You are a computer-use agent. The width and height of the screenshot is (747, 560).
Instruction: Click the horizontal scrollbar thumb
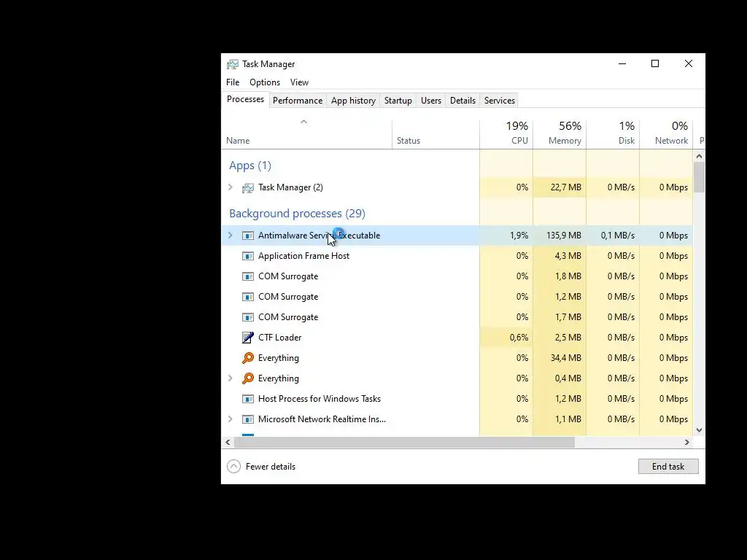tap(404, 443)
